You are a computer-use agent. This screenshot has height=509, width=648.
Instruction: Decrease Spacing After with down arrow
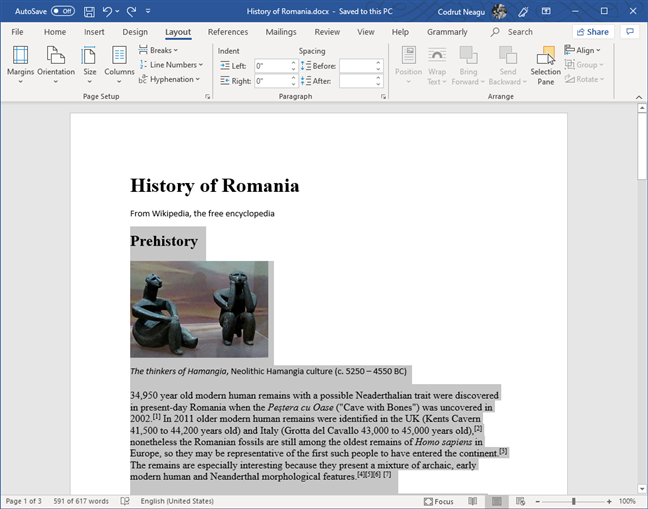[x=378, y=84]
